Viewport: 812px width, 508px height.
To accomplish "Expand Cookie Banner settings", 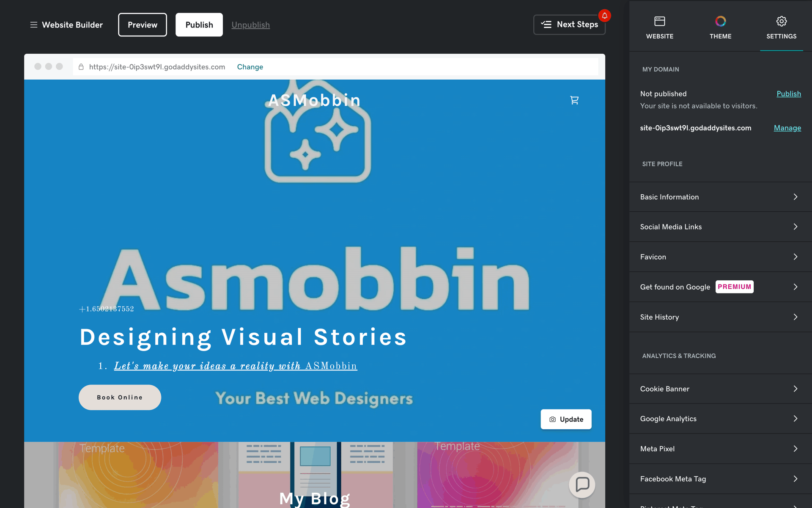I will [x=721, y=389].
